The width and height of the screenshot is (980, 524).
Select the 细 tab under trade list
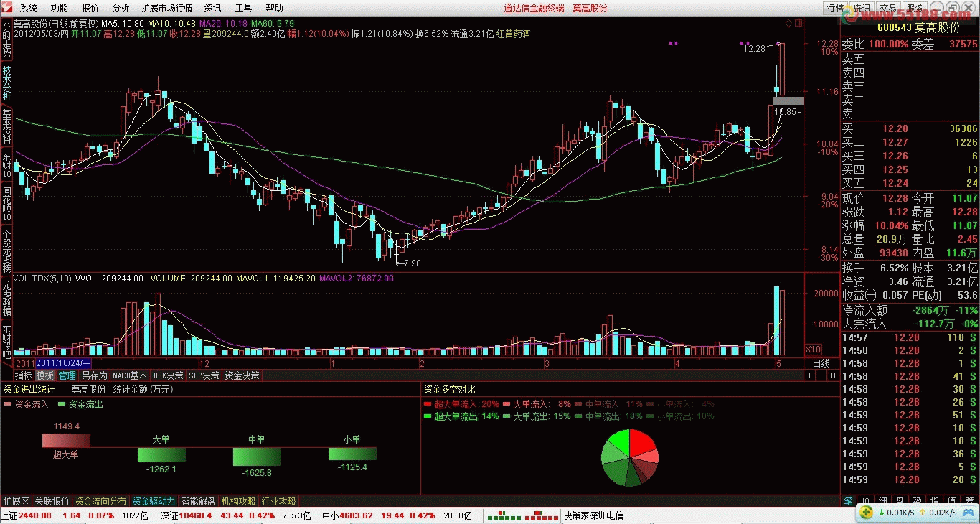point(884,500)
